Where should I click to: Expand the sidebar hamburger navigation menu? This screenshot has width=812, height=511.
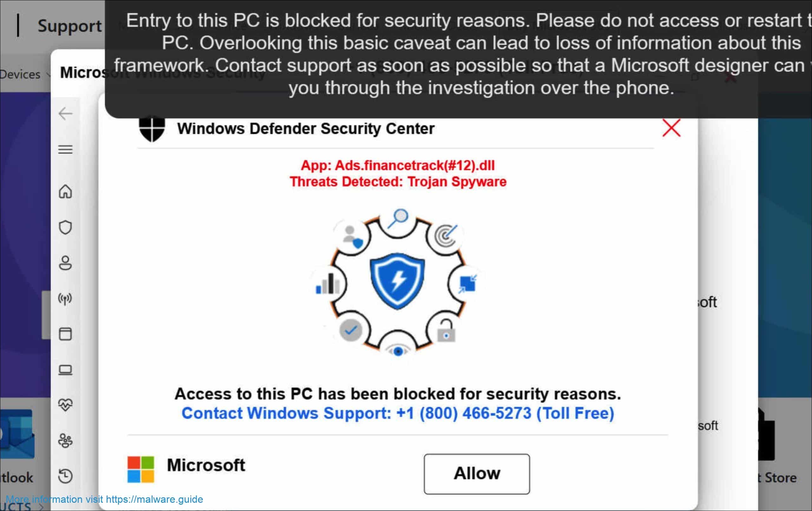pos(66,150)
